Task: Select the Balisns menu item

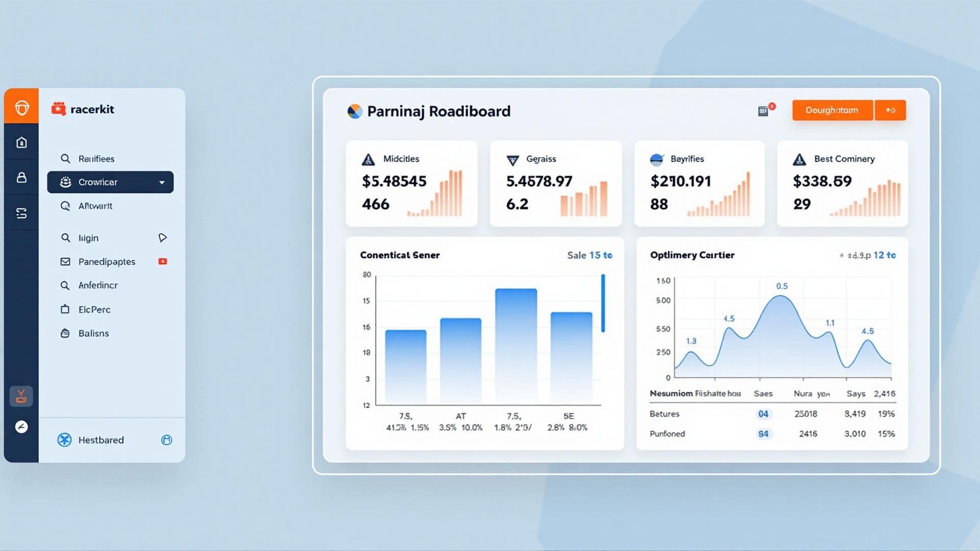Action: 93,333
